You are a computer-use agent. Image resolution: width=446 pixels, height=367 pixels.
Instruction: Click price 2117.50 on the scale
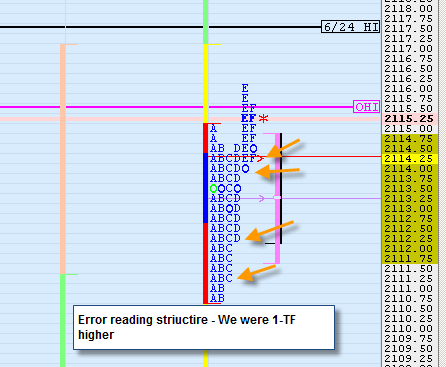[x=409, y=29]
